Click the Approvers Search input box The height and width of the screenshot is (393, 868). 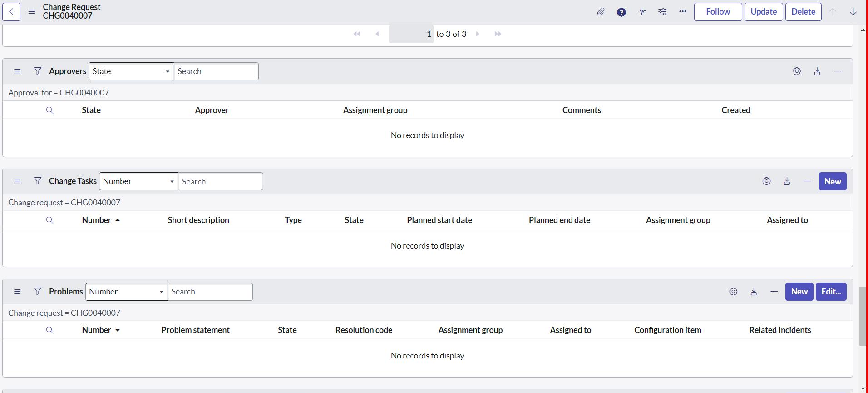click(x=216, y=71)
